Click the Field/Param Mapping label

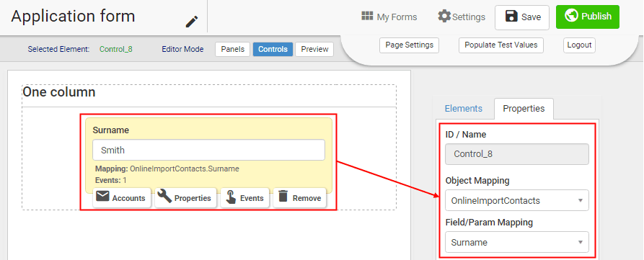[489, 223]
